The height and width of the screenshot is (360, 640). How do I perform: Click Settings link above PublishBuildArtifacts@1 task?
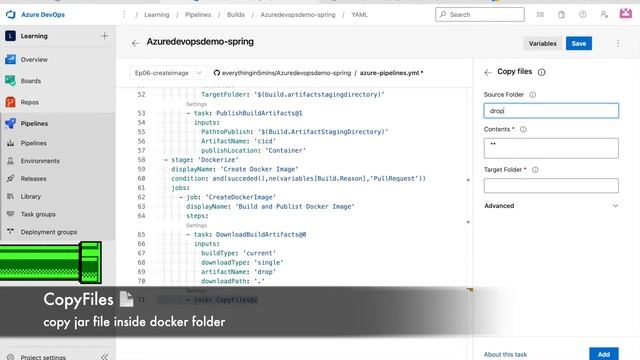tap(196, 104)
